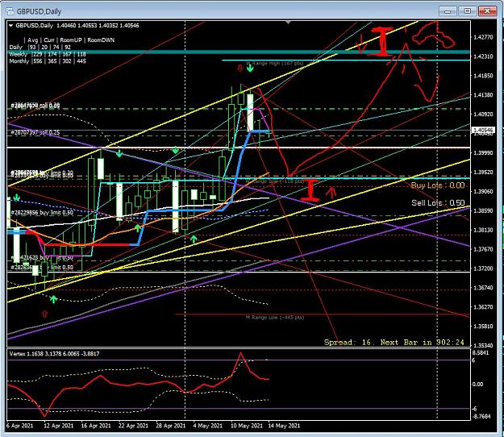
Task: Click the Spread: 16 Next Bar countdown text
Action: pyautogui.click(x=394, y=342)
